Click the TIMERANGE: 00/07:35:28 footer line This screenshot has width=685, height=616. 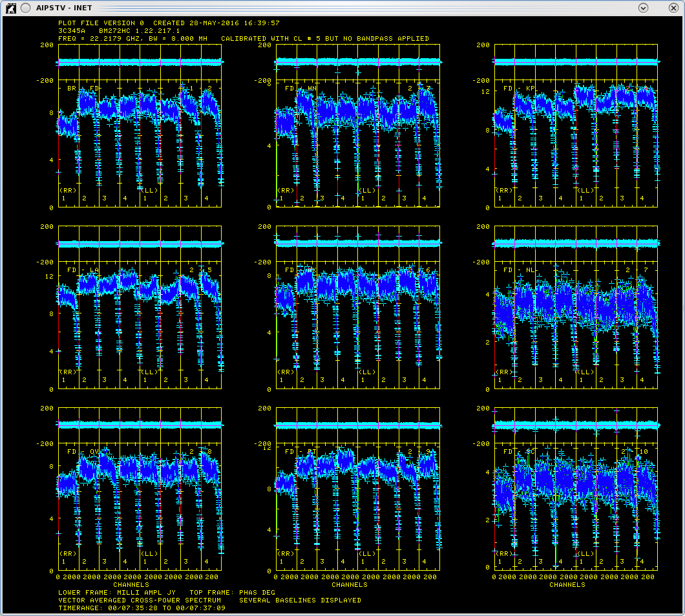coord(142,608)
